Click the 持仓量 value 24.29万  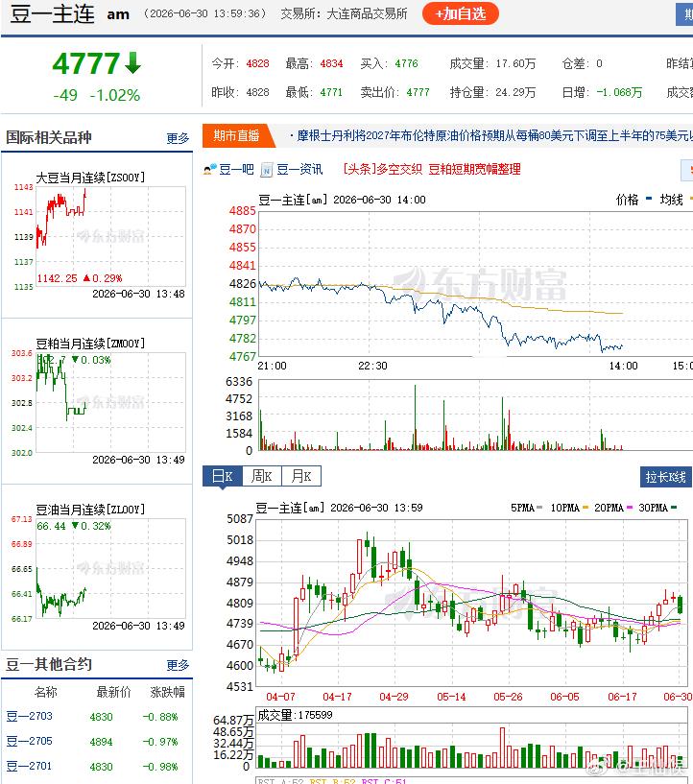coord(515,92)
